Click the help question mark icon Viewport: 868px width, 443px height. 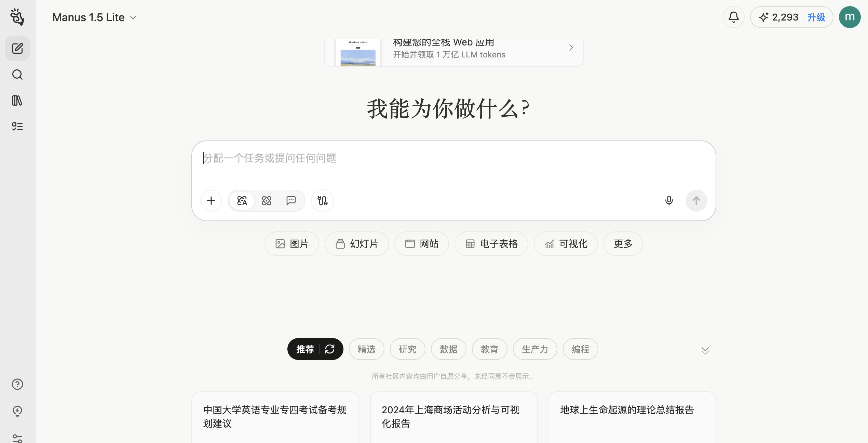tap(17, 384)
